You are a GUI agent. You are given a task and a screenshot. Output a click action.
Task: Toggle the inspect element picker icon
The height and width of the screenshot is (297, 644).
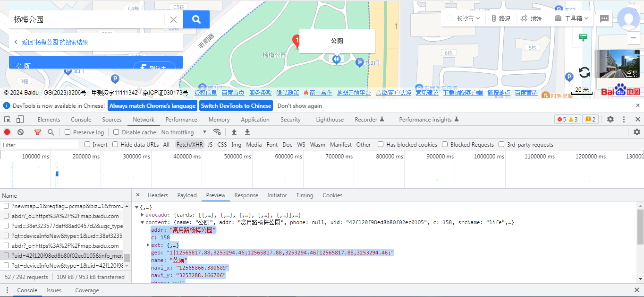[x=7, y=120]
